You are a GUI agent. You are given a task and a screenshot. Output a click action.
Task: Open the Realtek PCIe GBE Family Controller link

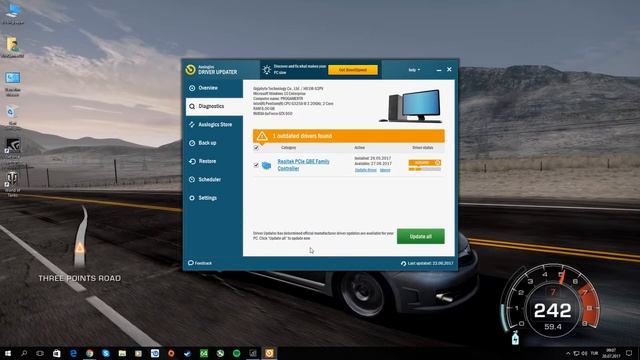(303, 165)
